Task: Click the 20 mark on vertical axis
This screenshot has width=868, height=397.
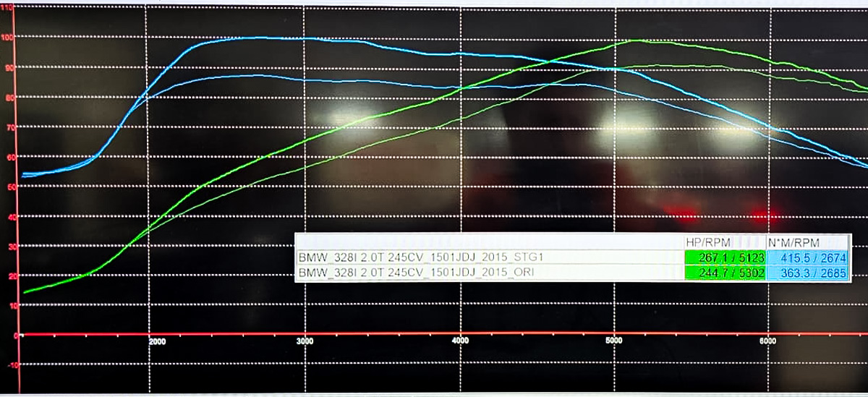Action: pyautogui.click(x=8, y=276)
